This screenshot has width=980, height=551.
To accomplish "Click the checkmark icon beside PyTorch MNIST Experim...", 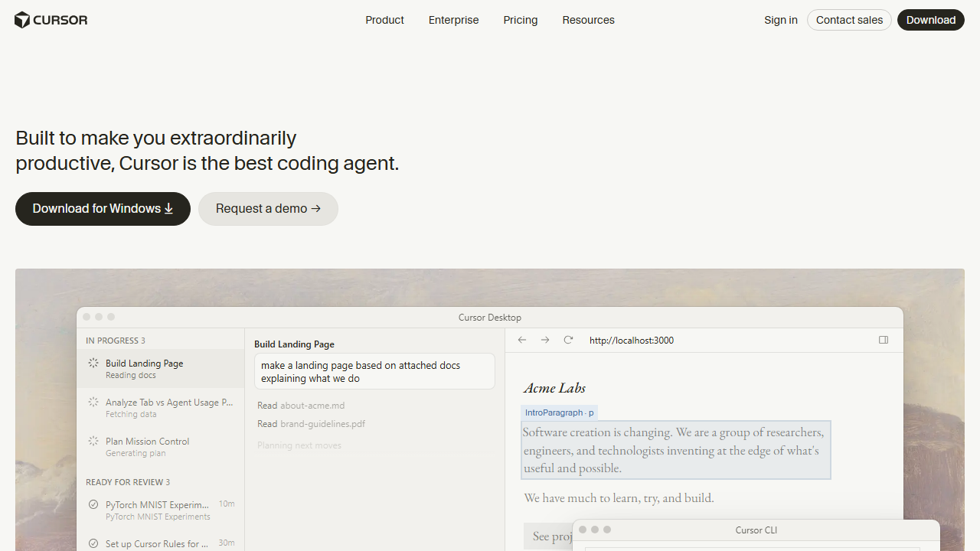I will click(93, 505).
